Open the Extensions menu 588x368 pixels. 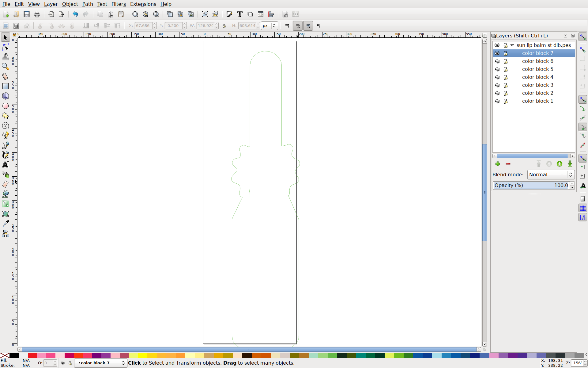pyautogui.click(x=143, y=4)
